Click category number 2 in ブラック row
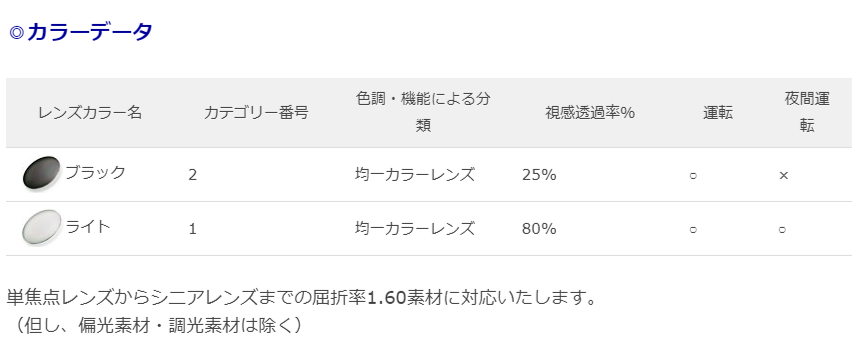 pos(192,175)
